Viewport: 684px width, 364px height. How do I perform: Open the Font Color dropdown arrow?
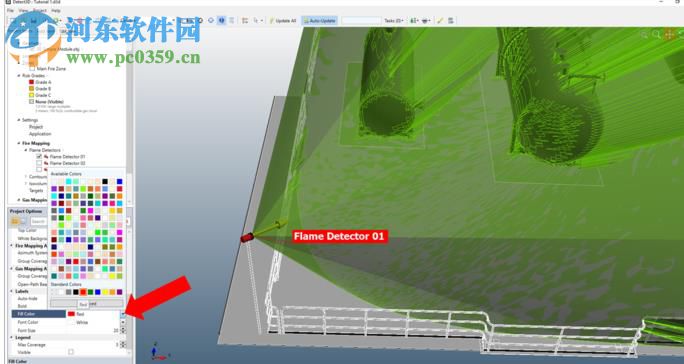pyautogui.click(x=123, y=322)
